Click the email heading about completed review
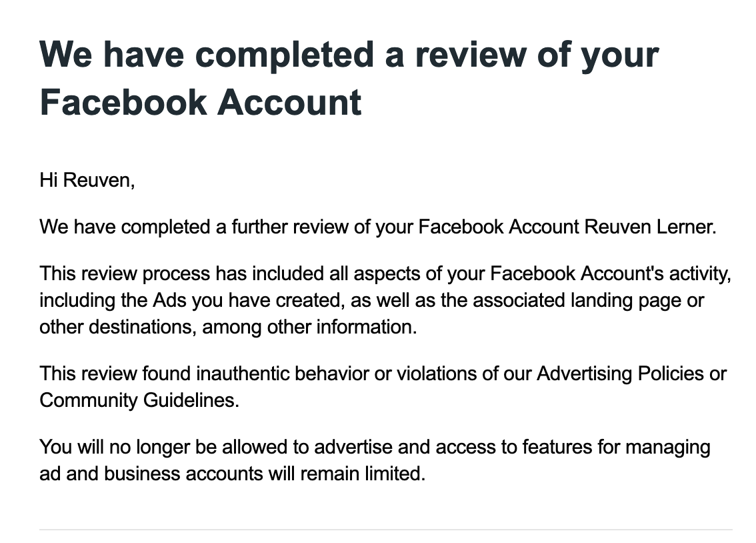This screenshot has height=543, width=756. 349,55
